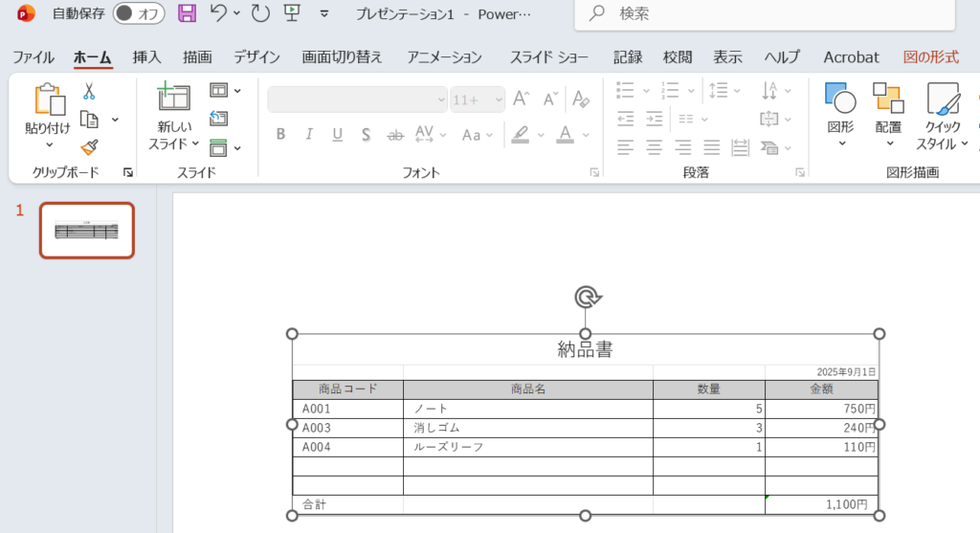Click the New Slide icon

pos(173,97)
